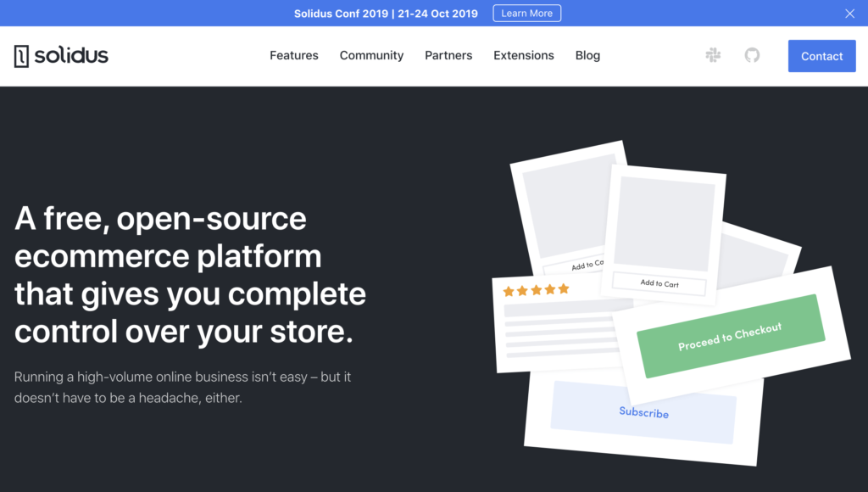The image size is (868, 492).
Task: Dismiss the Solidus Conf announcement banner
Action: 849,14
